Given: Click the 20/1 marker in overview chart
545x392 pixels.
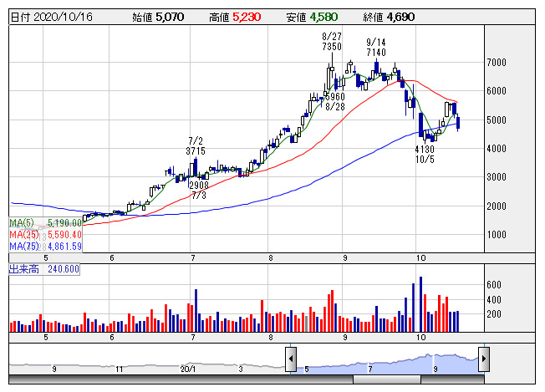Looking at the screenshot, I should 188,369.
